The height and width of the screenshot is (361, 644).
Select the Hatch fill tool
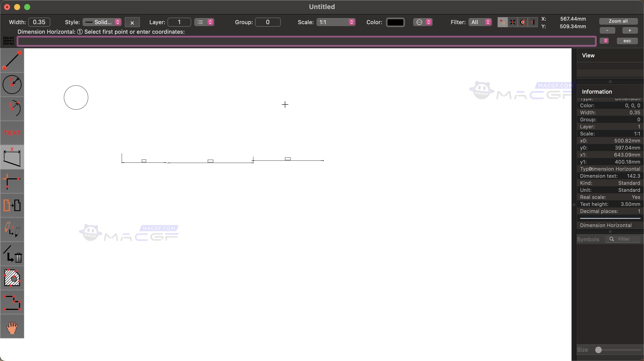pos(12,278)
